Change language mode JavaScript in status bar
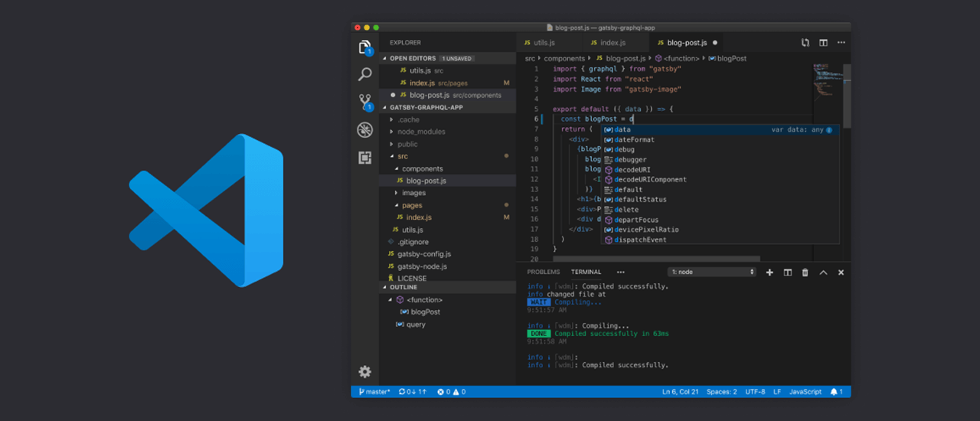Screen dimensions: 980x421 pos(805,392)
